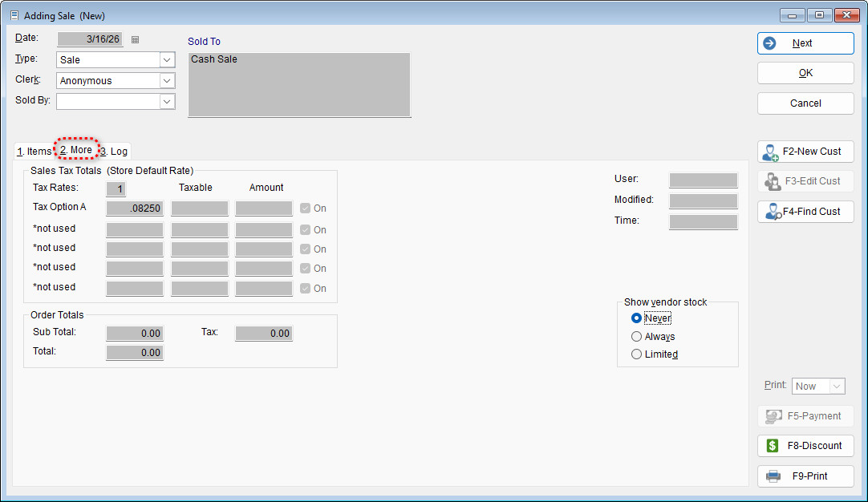Set vendor stock display to Limited
Viewport: 868px width, 502px height.
(637, 354)
